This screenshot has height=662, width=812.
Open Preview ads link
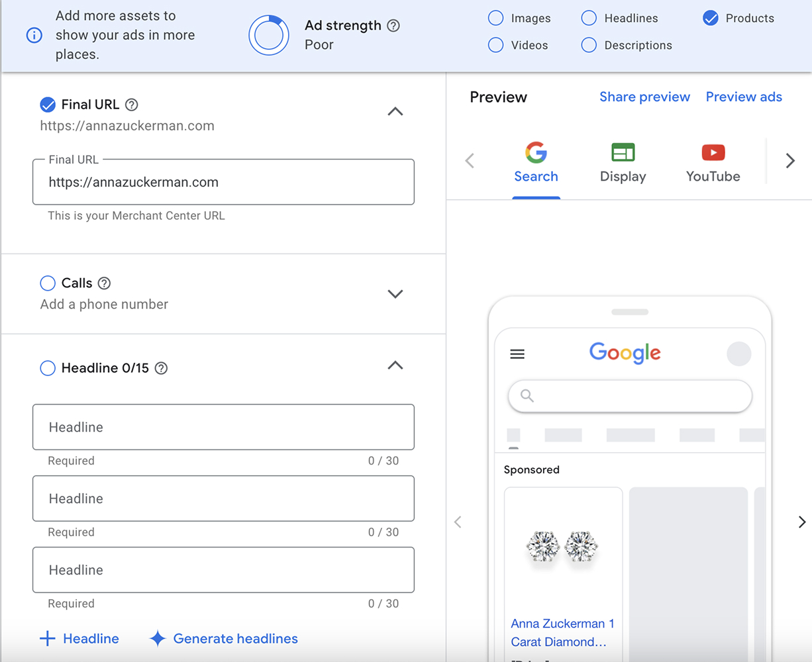click(x=744, y=97)
